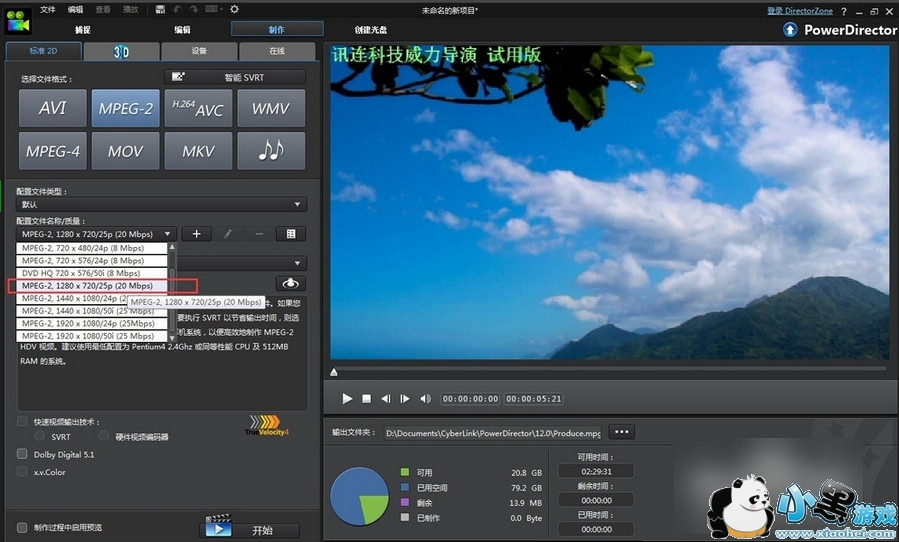The height and width of the screenshot is (542, 899).
Task: Toggle the x.v.Color checkbox
Action: click(22, 472)
